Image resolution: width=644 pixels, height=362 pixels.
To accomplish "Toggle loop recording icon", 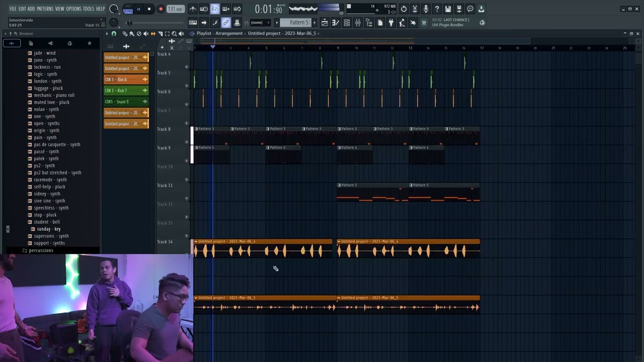I will pos(237,9).
